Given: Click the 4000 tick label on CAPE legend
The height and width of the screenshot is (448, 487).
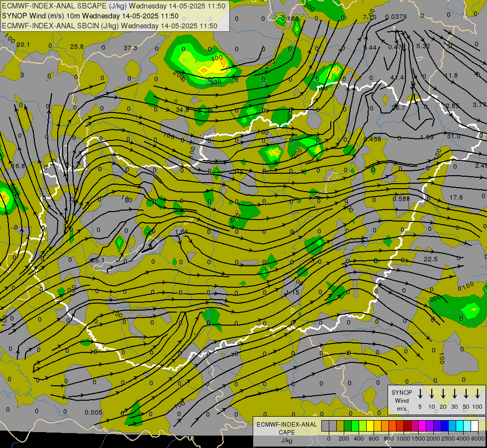Looking at the screenshot, I should (x=463, y=439).
